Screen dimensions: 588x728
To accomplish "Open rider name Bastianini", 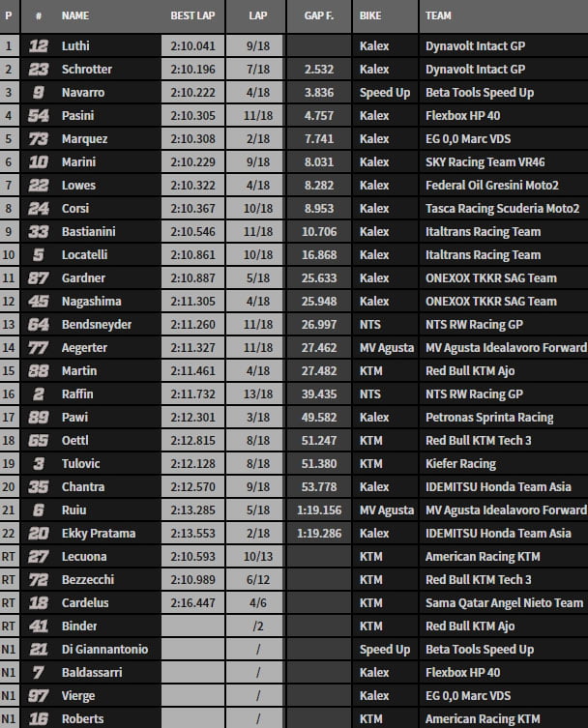I will coord(90,232).
